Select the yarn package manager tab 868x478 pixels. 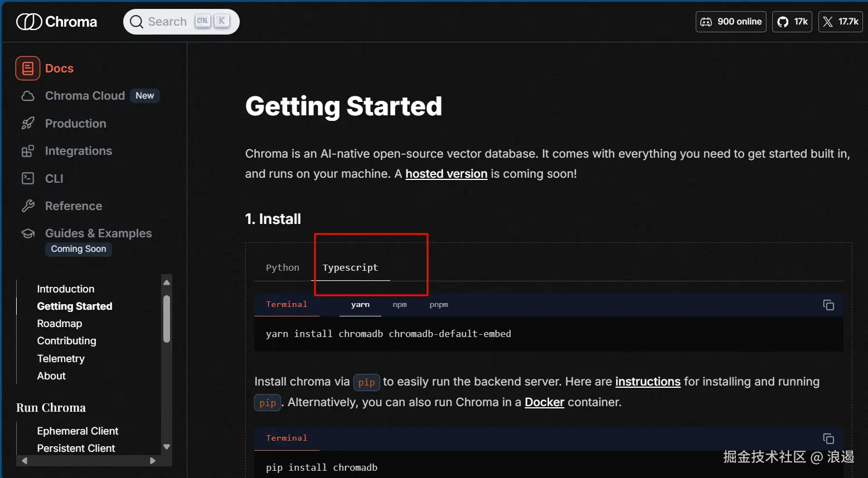pyautogui.click(x=360, y=305)
